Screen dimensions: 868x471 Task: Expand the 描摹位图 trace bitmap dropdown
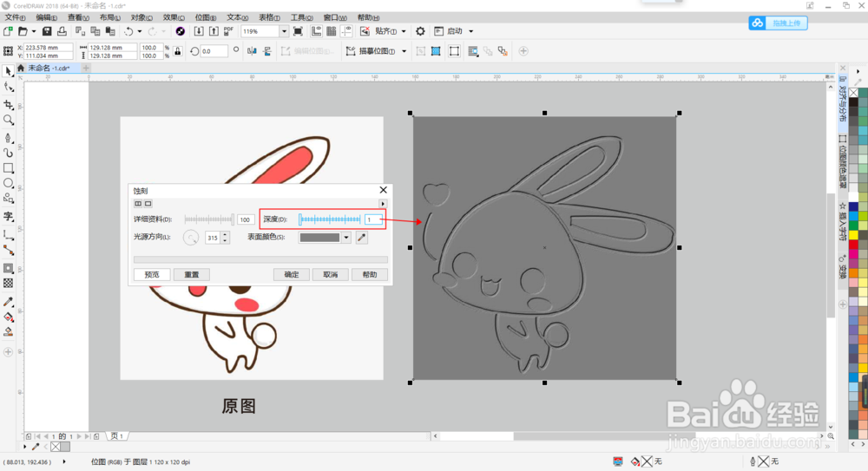point(404,51)
